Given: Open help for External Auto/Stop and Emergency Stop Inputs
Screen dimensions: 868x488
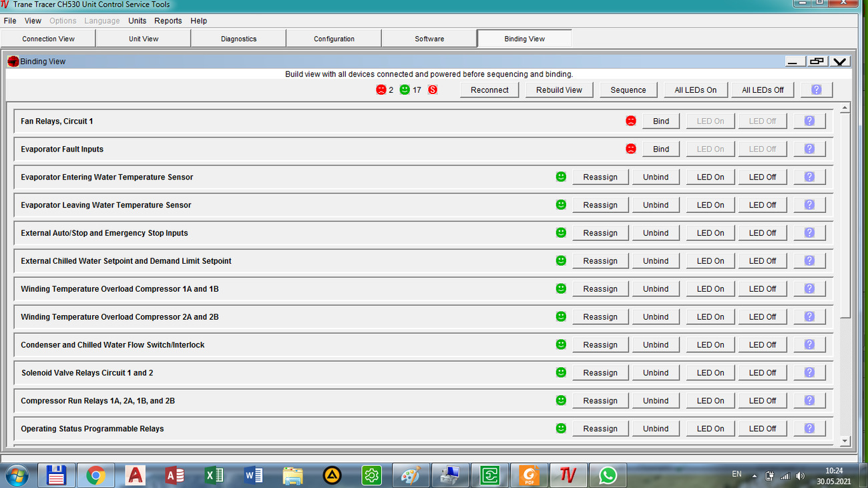Looking at the screenshot, I should pos(809,233).
